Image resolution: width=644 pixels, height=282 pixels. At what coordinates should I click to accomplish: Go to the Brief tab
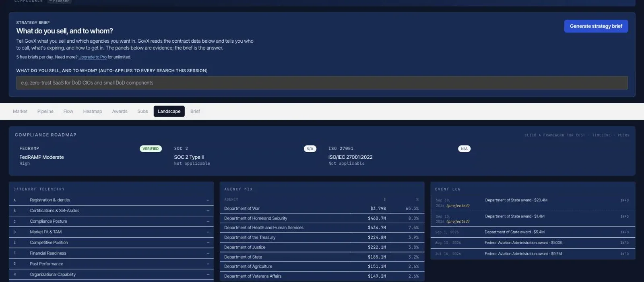(x=195, y=111)
